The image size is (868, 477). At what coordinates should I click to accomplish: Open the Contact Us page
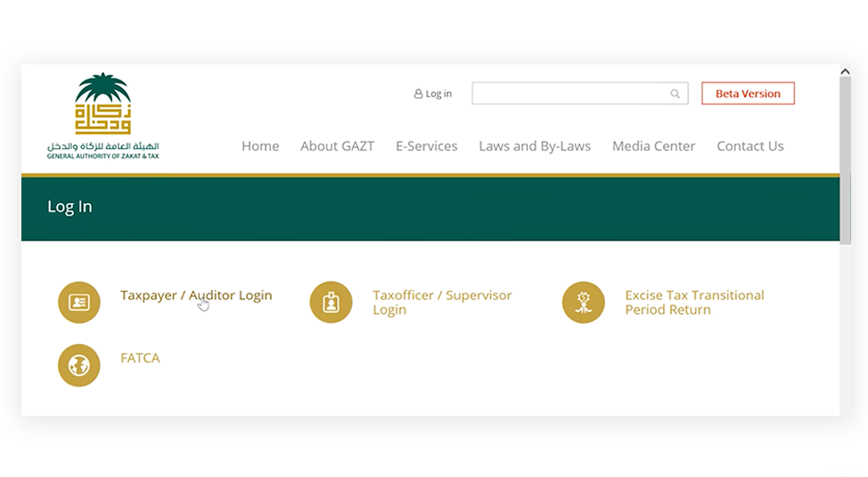pyautogui.click(x=749, y=146)
